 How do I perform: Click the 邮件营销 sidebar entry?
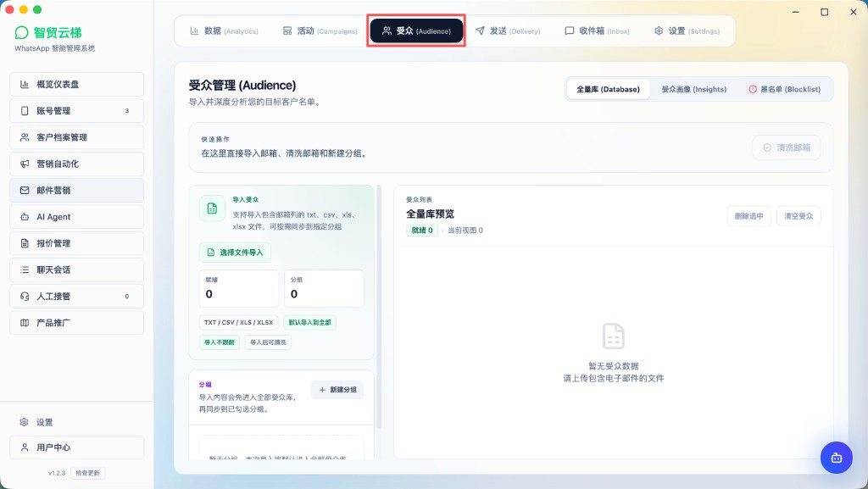76,191
